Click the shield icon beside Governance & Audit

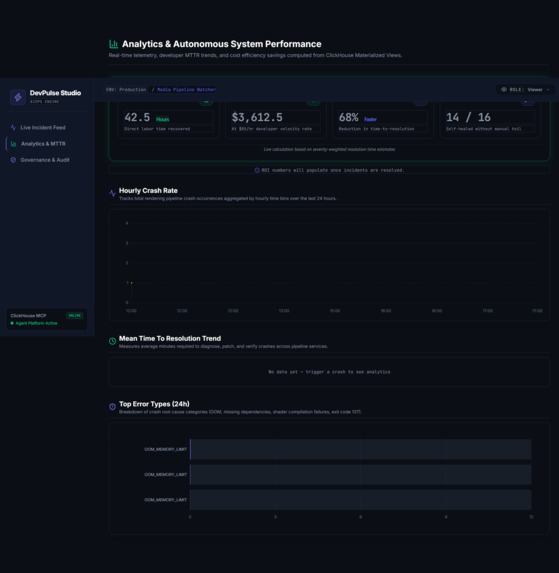pos(14,160)
